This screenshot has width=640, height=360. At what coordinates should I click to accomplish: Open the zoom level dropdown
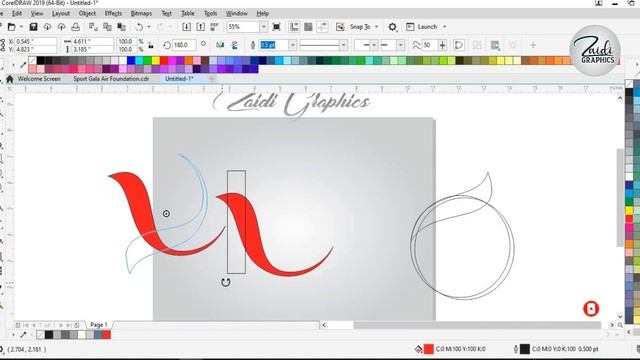tap(263, 27)
